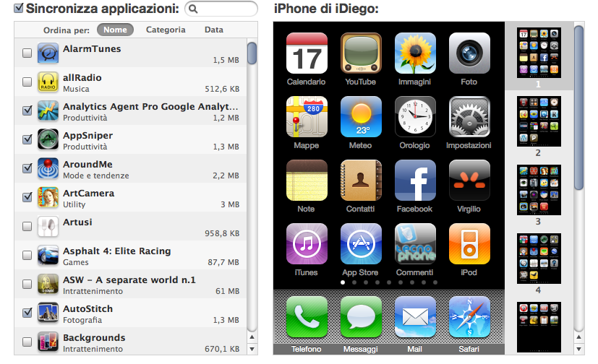Image resolution: width=598 pixels, height=364 pixels.
Task: Click the Impostazioni settings icon
Action: point(469,117)
